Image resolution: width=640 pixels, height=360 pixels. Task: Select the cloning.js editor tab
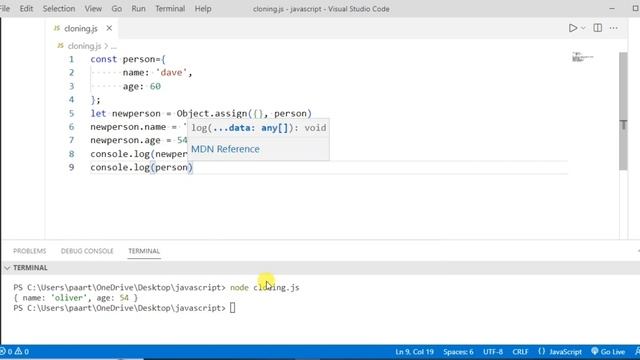point(82,28)
